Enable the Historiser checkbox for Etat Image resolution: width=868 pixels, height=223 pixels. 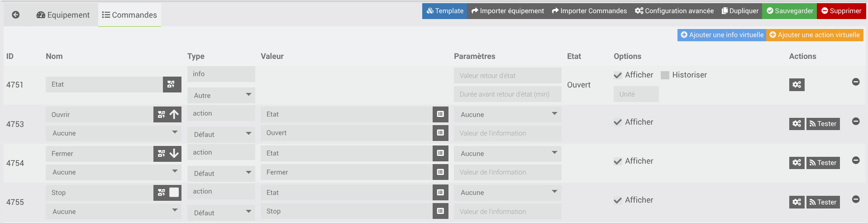(x=665, y=75)
